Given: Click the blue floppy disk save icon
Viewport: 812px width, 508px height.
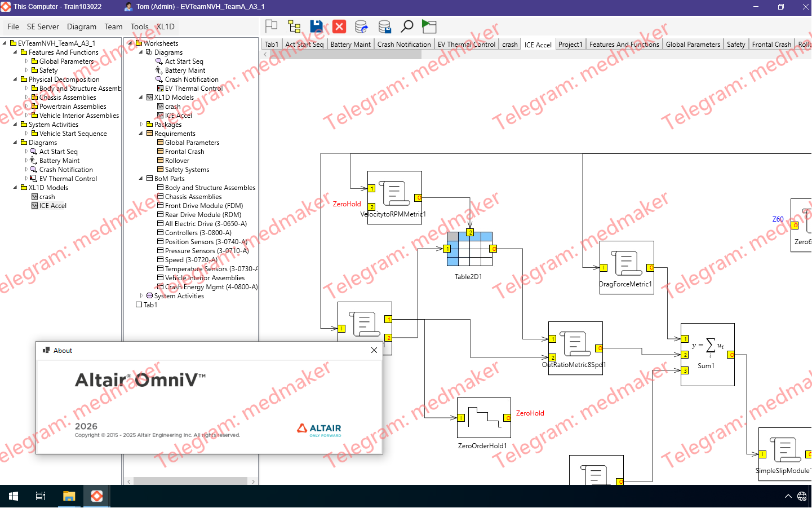Looking at the screenshot, I should (x=316, y=26).
